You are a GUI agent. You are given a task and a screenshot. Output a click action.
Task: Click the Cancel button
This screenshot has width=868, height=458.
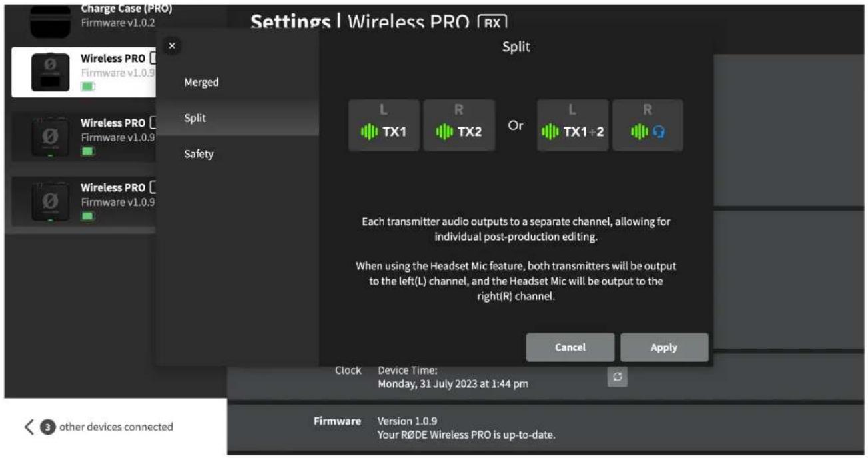point(570,347)
